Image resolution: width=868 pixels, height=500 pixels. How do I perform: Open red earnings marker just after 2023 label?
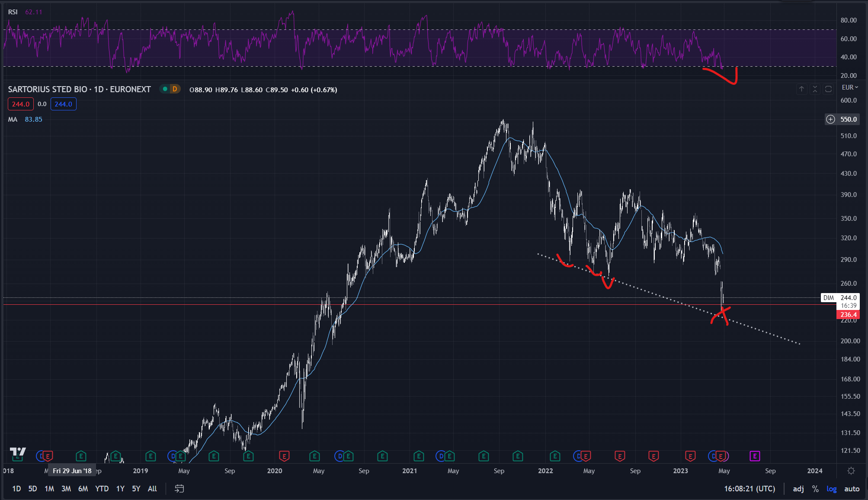coord(690,456)
